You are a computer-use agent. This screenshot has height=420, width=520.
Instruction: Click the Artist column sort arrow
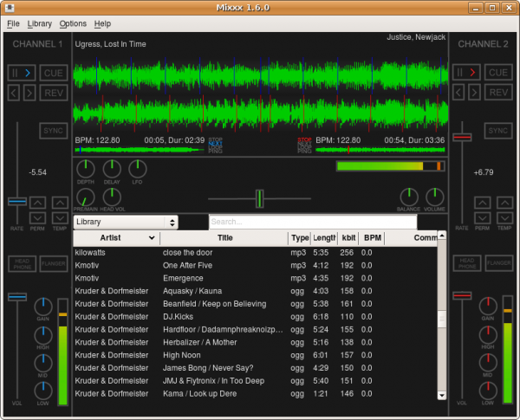(x=152, y=237)
